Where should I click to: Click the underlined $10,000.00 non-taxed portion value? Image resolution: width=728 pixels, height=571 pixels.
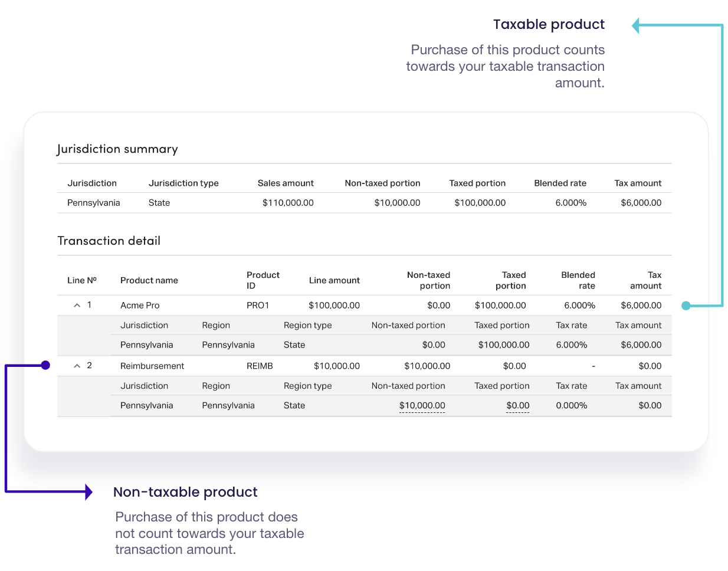(422, 406)
